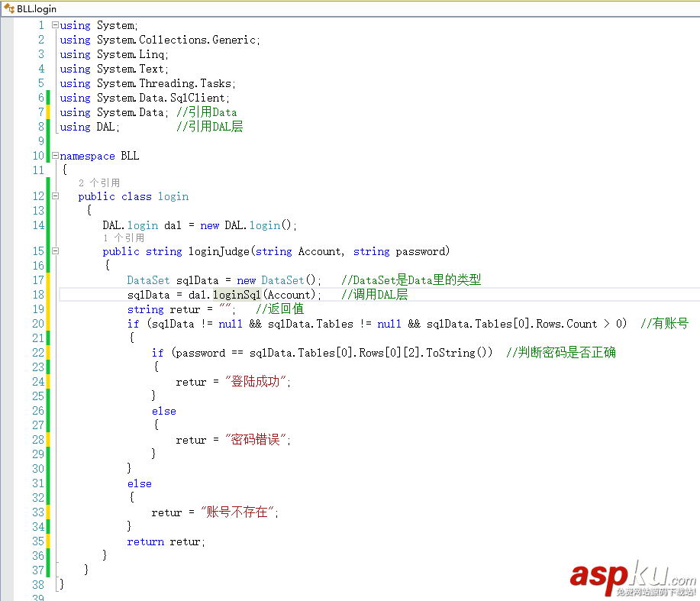700x601 pixels.
Task: Click comment '//有账号' on line 20
Action: click(665, 323)
